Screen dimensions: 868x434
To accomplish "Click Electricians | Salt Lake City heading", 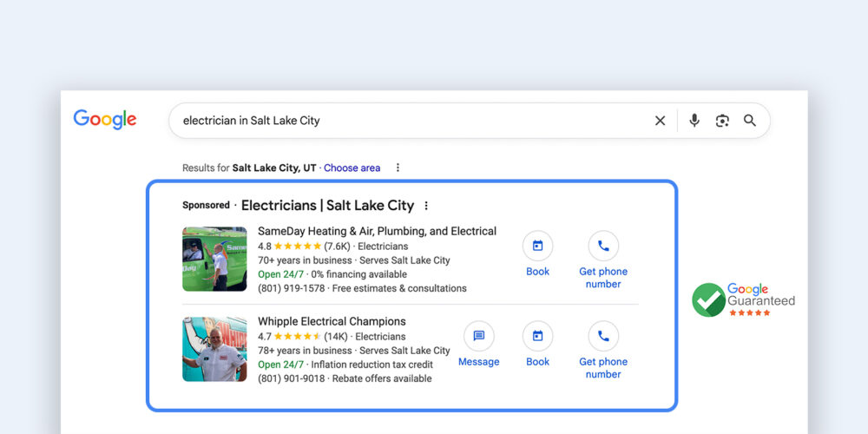I will 327,206.
